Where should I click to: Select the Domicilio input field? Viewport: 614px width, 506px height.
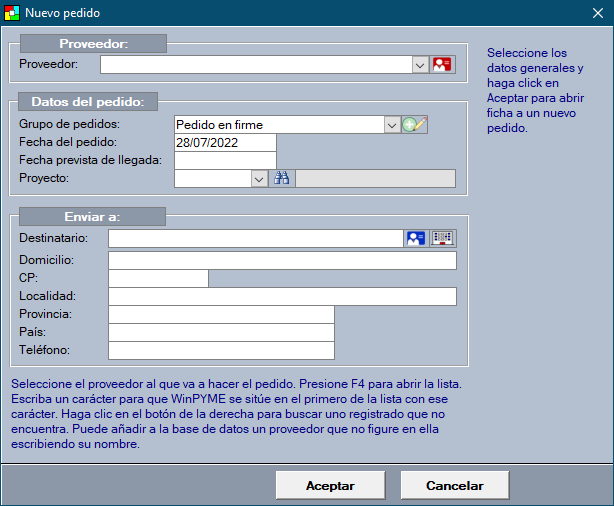(x=282, y=261)
